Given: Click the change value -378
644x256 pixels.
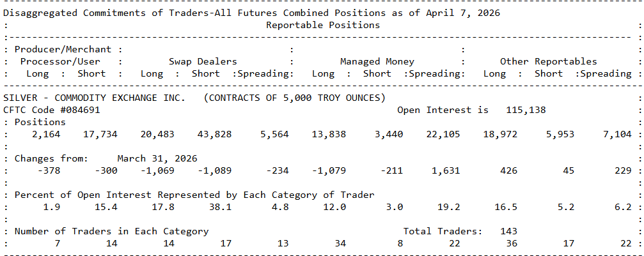Looking at the screenshot, I should pyautogui.click(x=45, y=170).
